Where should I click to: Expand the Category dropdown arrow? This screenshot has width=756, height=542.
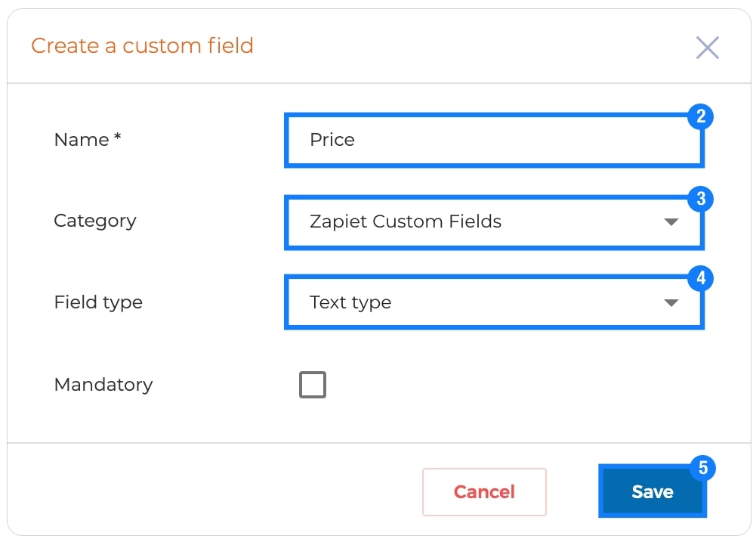671,222
